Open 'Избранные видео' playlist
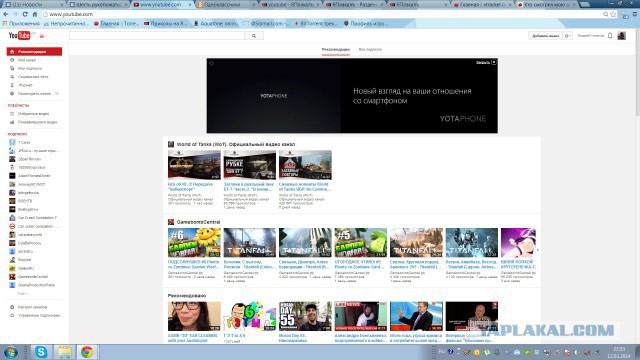Image resolution: width=640 pixels, height=360 pixels. (x=34, y=114)
